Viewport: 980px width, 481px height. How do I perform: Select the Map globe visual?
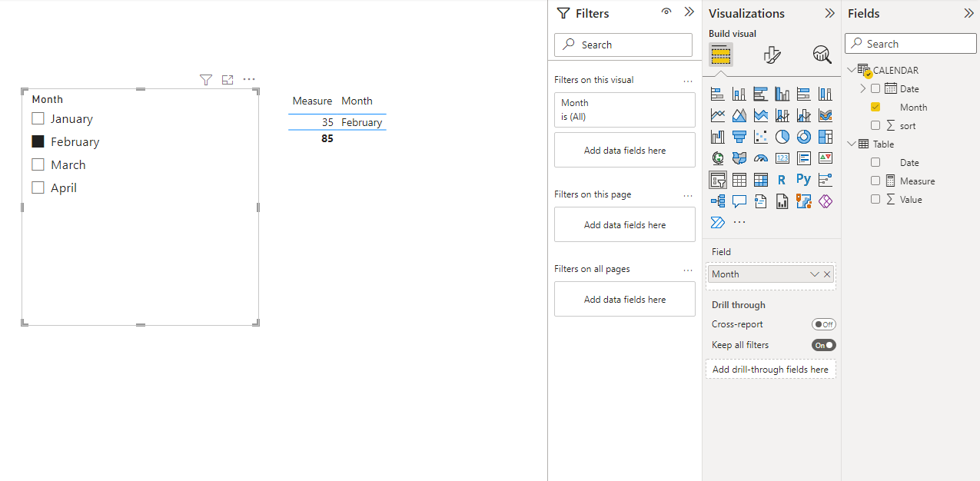[x=718, y=158]
